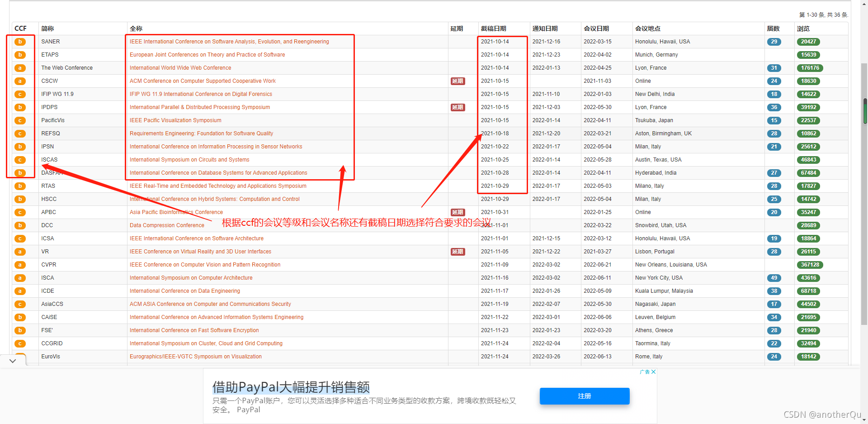868x424 pixels.
Task: Click the CCF 'a' badge for CVPR
Action: pyautogui.click(x=20, y=265)
